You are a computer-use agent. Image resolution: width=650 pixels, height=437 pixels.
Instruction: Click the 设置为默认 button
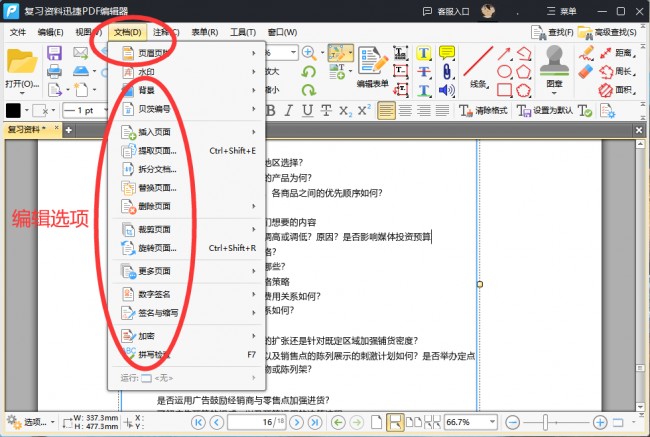pos(545,110)
